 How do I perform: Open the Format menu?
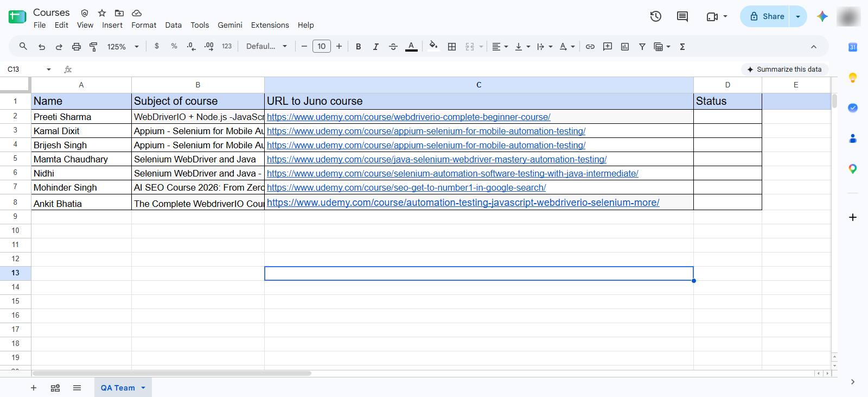(x=144, y=25)
